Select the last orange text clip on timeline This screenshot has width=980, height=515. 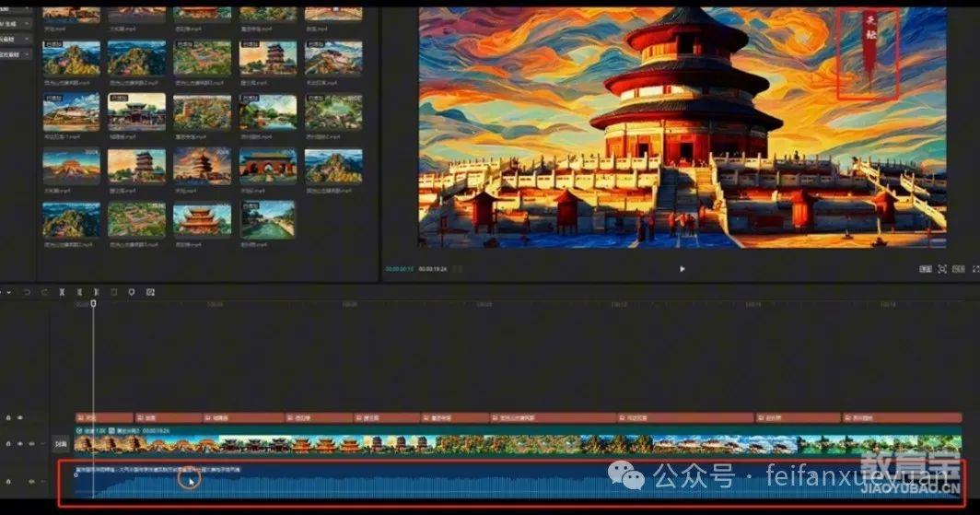click(x=902, y=417)
